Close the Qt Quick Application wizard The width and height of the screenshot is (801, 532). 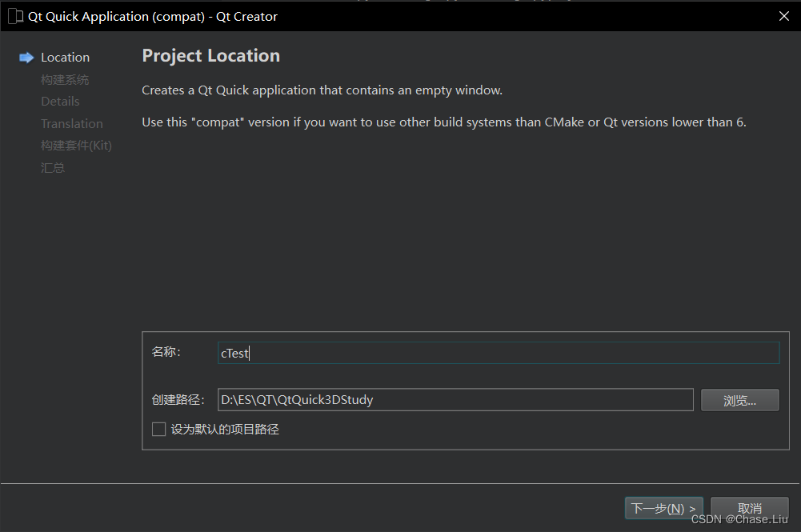[x=783, y=16]
